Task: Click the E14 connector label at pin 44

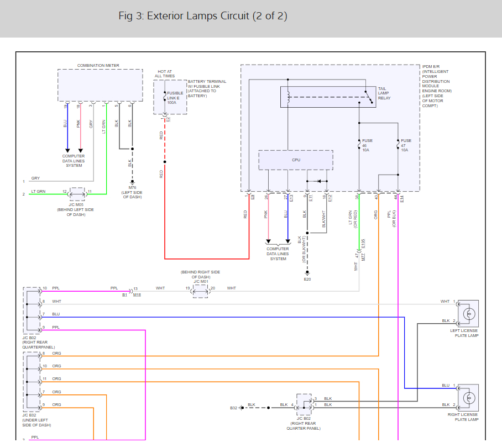Action: coord(402,199)
